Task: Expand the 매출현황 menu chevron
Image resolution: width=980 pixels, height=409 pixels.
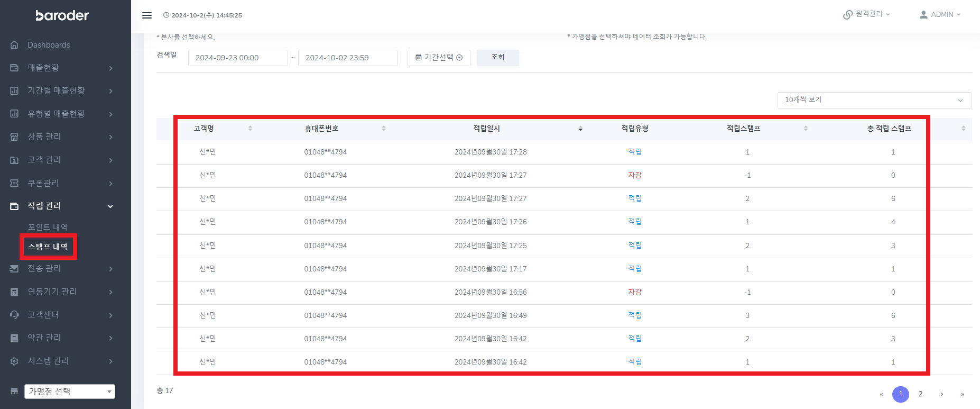Action: [x=110, y=68]
